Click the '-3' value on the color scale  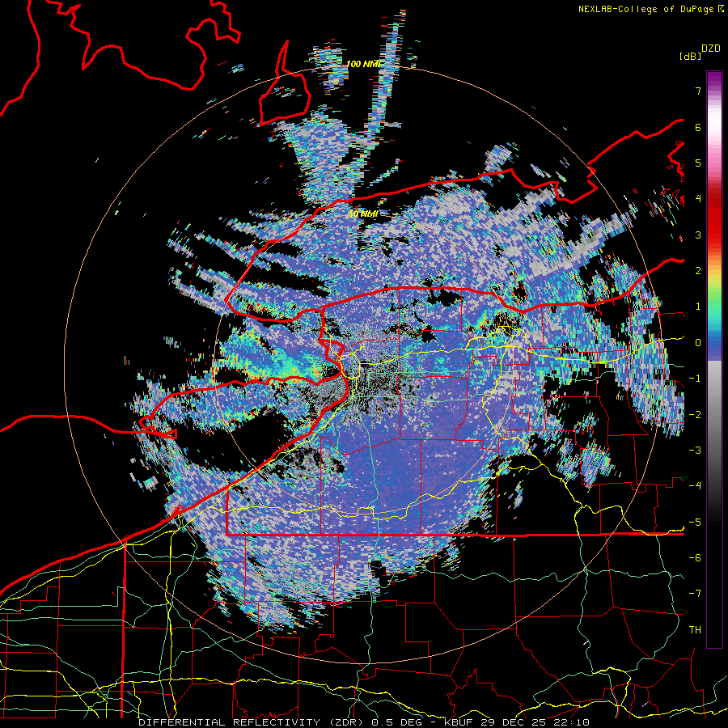click(x=695, y=451)
